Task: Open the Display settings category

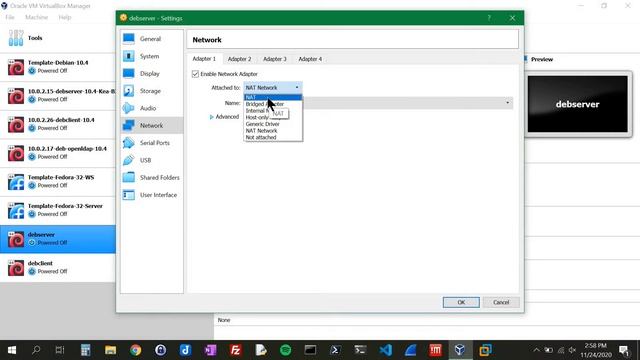Action: click(152, 73)
